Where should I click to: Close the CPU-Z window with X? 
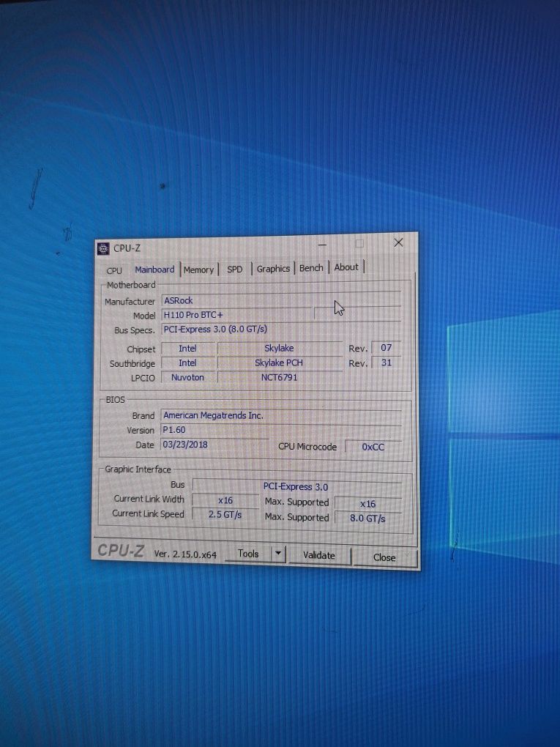point(398,242)
